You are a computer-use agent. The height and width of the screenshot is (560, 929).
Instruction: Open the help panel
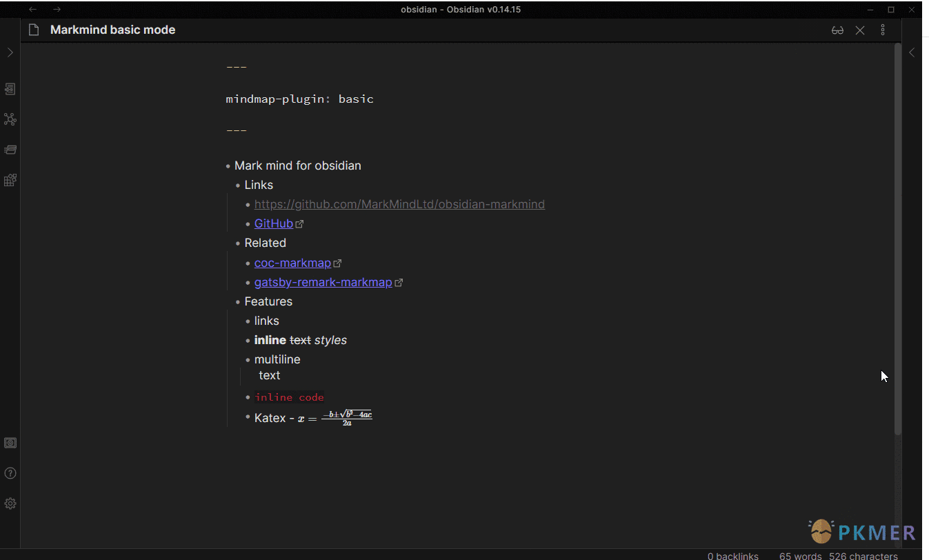10,473
